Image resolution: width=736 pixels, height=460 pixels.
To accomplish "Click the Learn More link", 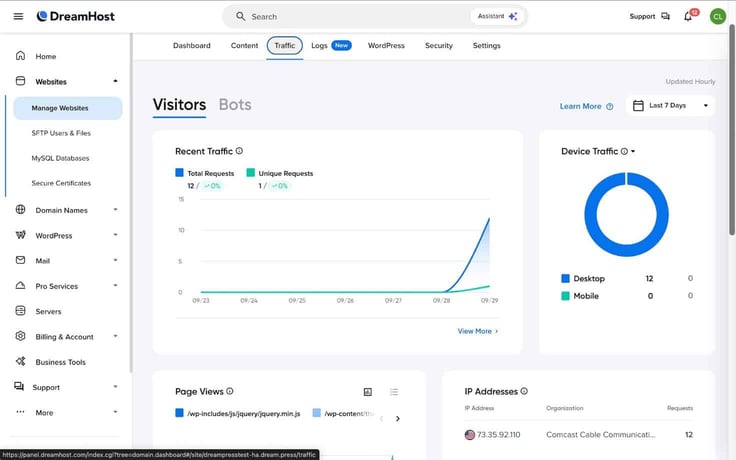I will coord(580,107).
